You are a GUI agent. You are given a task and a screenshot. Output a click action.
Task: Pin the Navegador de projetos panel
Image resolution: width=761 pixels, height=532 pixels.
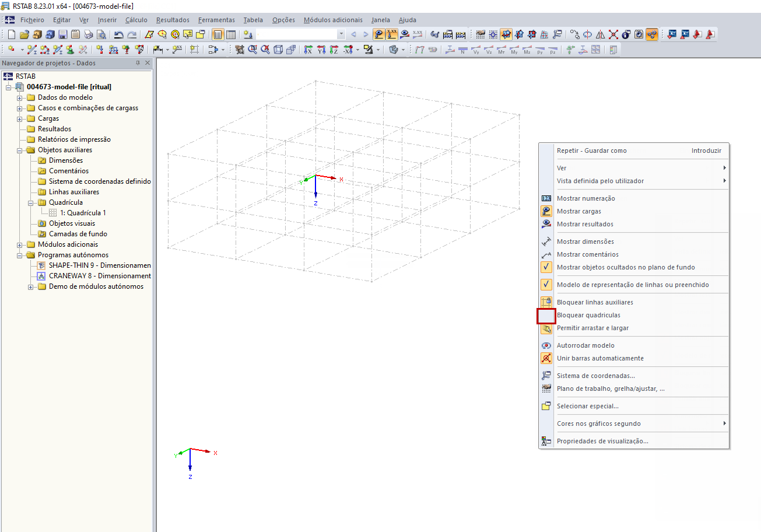point(138,63)
